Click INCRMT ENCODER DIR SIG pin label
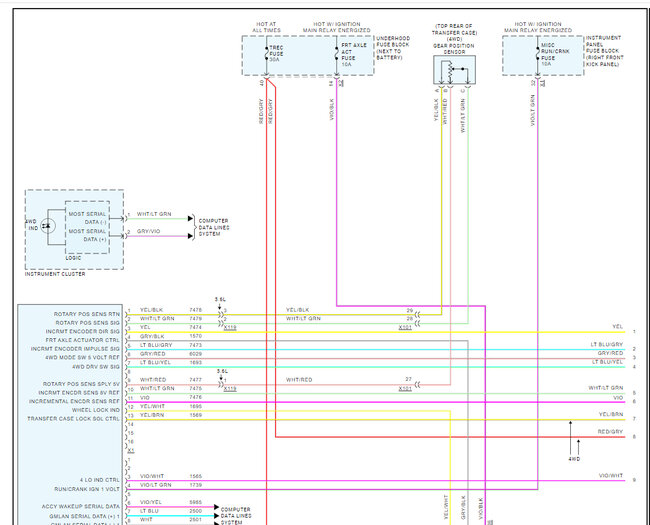Image resolution: width=650 pixels, height=525 pixels. (82, 332)
